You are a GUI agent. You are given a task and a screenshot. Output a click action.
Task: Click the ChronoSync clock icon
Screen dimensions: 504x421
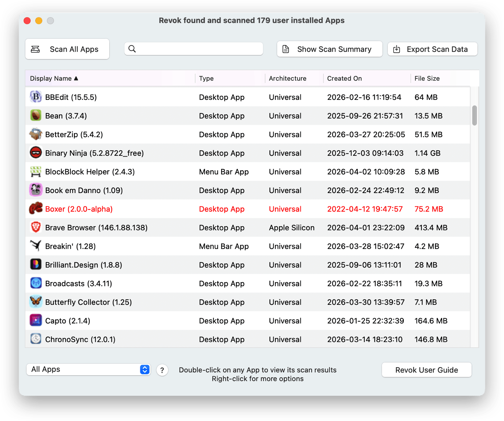click(36, 339)
